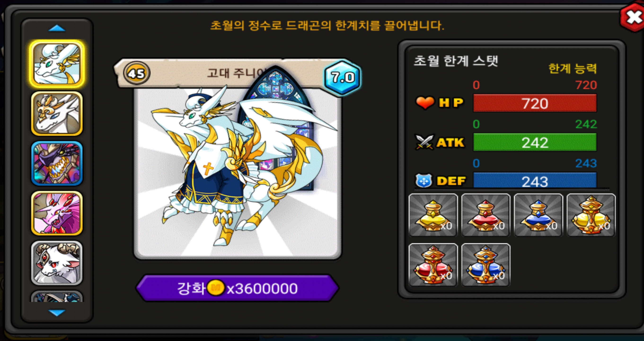Choose the white ram-horned dragon thumbnail

click(57, 263)
